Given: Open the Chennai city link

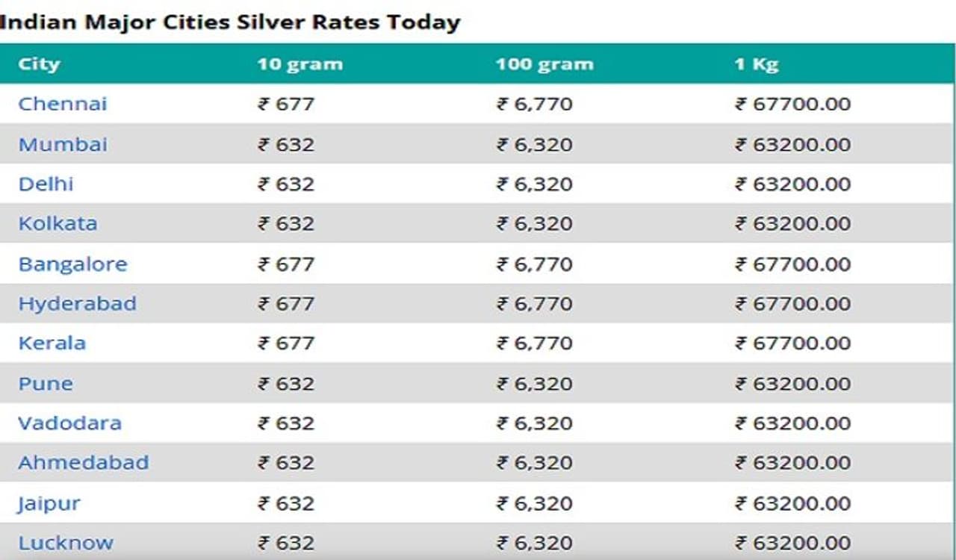Looking at the screenshot, I should (x=63, y=104).
